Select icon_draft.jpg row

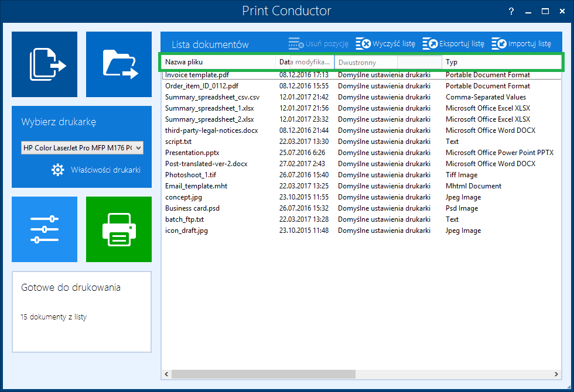coord(361,231)
